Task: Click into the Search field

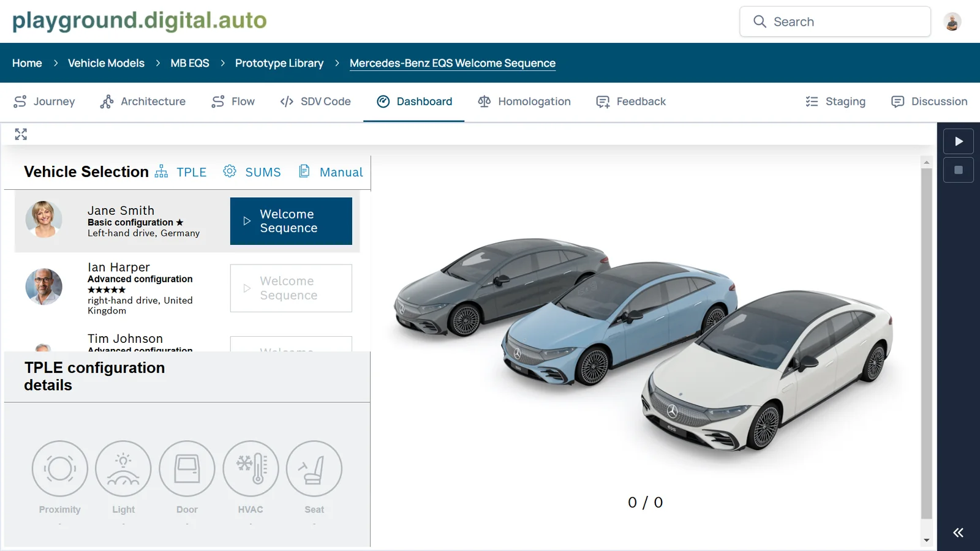Action: tap(835, 21)
